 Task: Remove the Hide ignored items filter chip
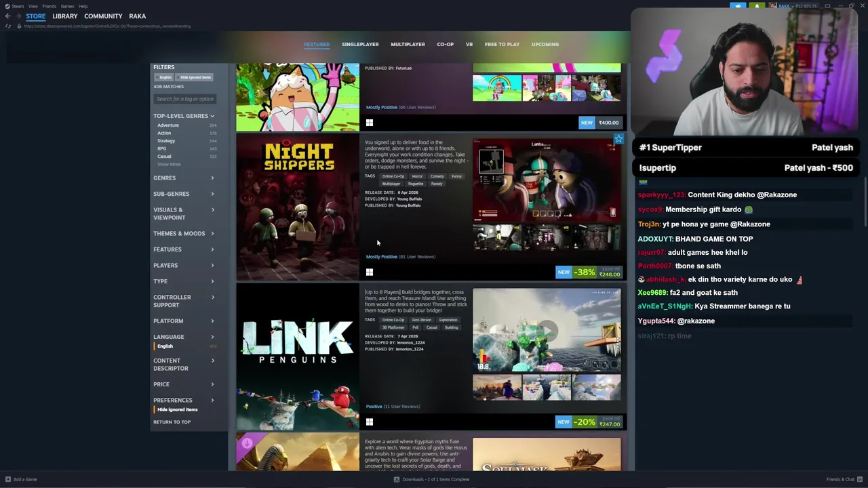pyautogui.click(x=195, y=77)
